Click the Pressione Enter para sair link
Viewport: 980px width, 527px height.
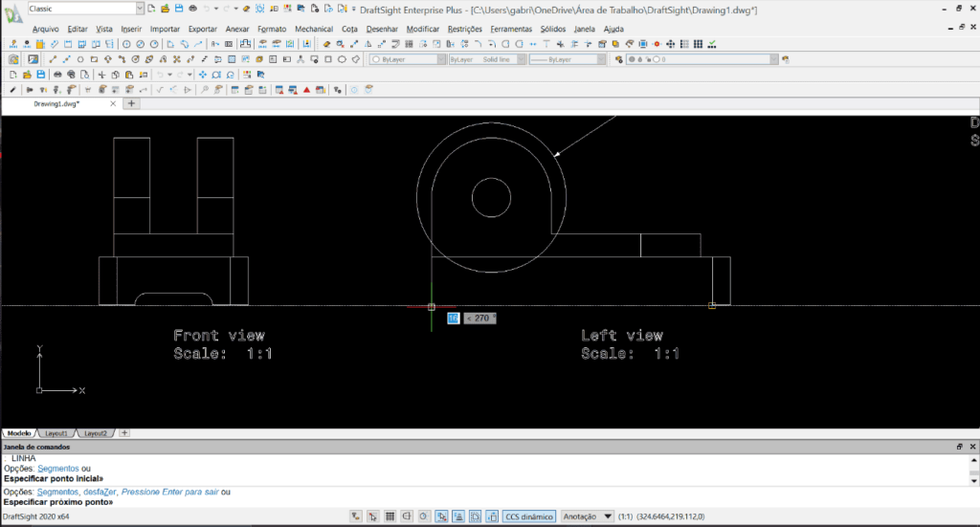[x=170, y=492]
